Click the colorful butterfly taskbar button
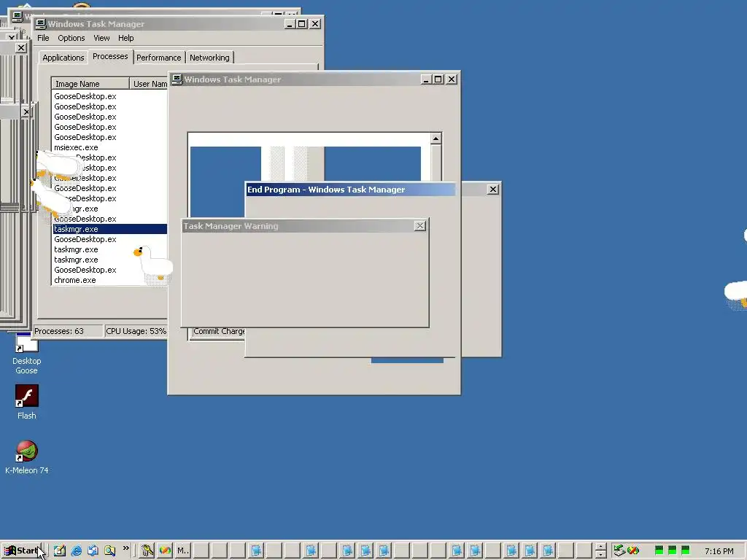The width and height of the screenshot is (747, 560). (x=165, y=551)
